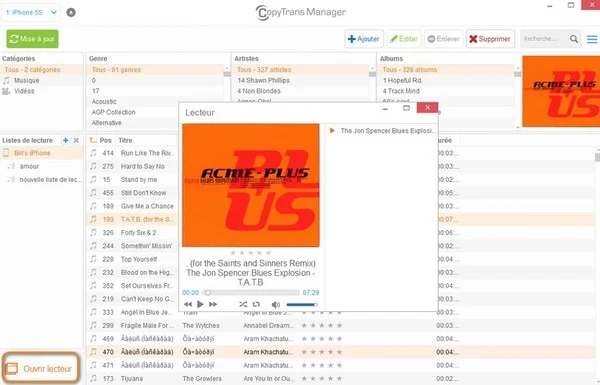600x385 pixels.
Task: Click music note icon of track 326
Action: 93,232
